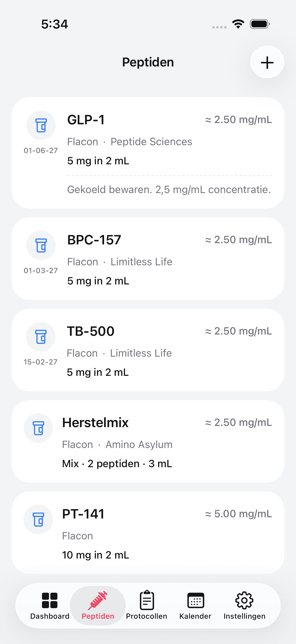The image size is (296, 644).
Task: Tap the GLP-1 vial icon
Action: tap(41, 125)
